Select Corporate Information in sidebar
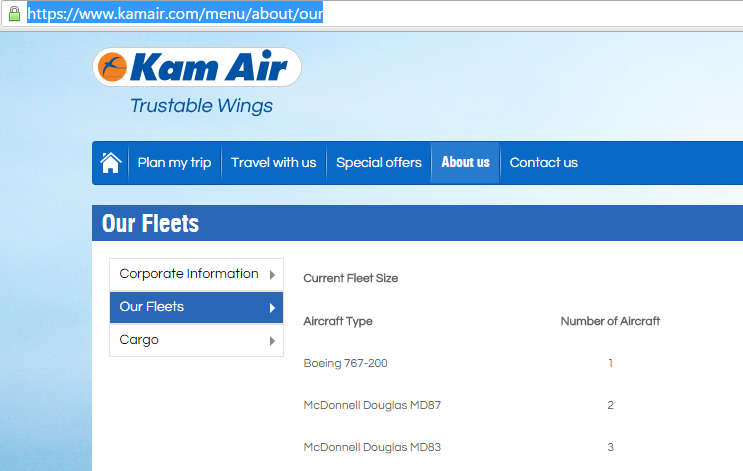Screen dimensions: 743x471 (x=189, y=274)
